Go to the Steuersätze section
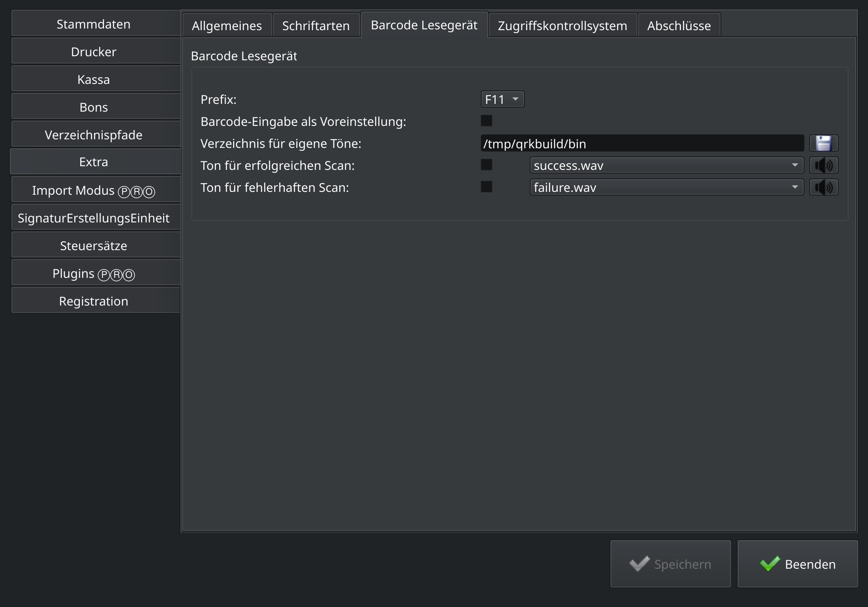Image resolution: width=868 pixels, height=607 pixels. click(x=96, y=246)
